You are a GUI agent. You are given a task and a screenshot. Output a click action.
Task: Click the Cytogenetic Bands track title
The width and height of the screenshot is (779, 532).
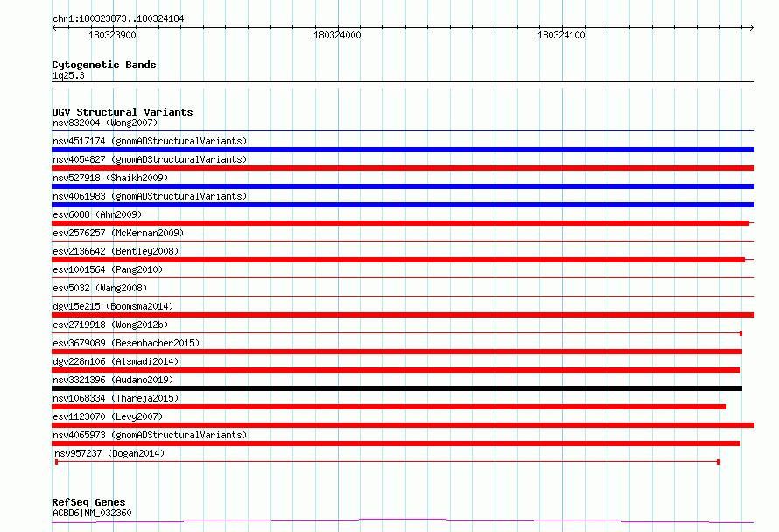coord(104,65)
